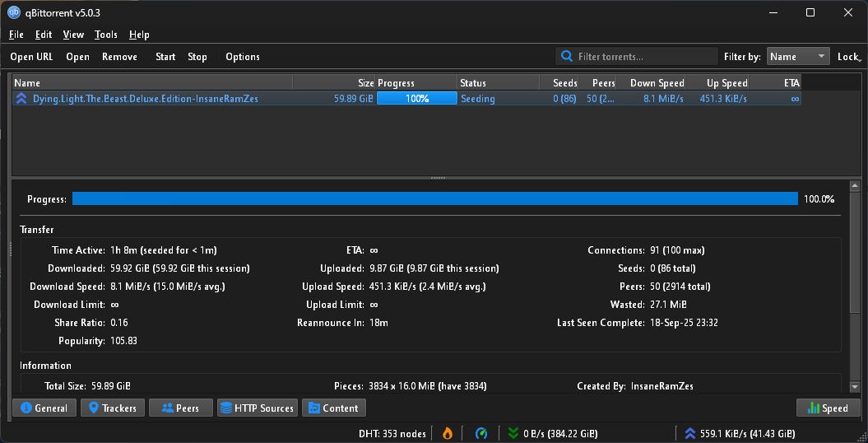
Task: Click Remove in the toolbar
Action: (x=119, y=57)
